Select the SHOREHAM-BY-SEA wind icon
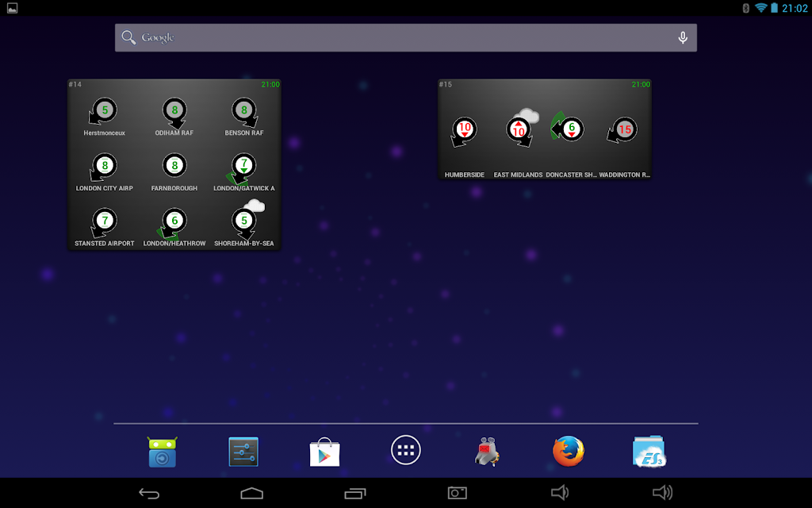The height and width of the screenshot is (508, 812). pyautogui.click(x=247, y=219)
